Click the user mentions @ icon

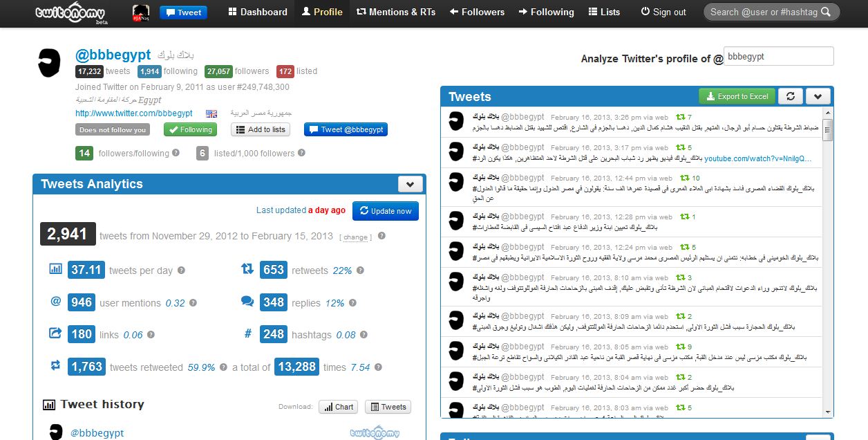(x=56, y=302)
